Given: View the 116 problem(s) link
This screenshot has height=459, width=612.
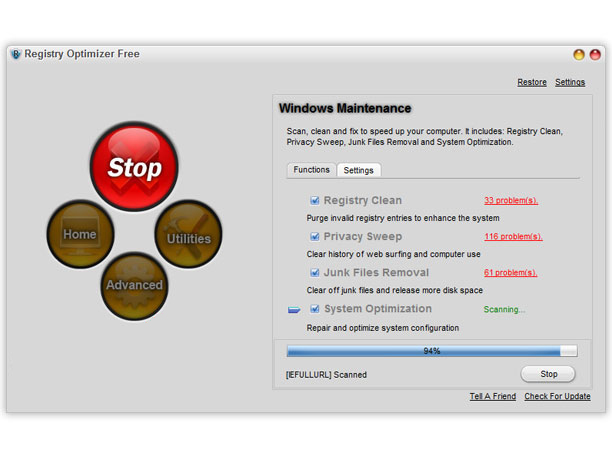Looking at the screenshot, I should [x=513, y=237].
